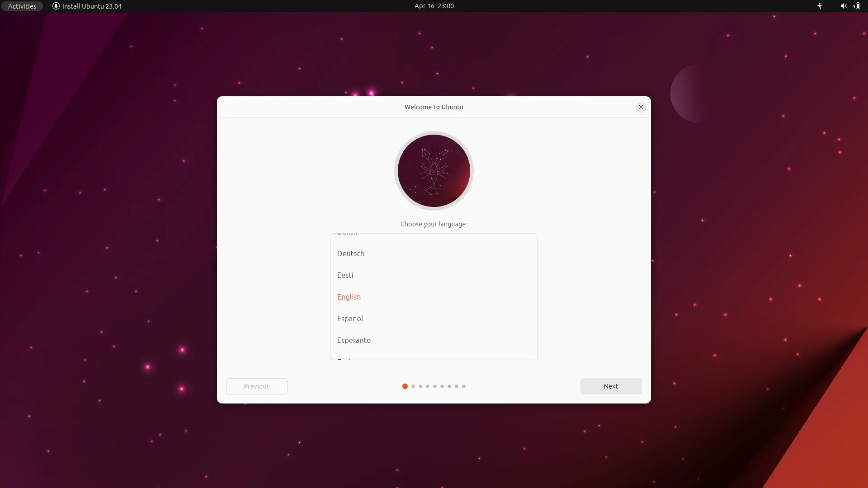Select Español from the language list
The width and height of the screenshot is (868, 488).
(350, 319)
